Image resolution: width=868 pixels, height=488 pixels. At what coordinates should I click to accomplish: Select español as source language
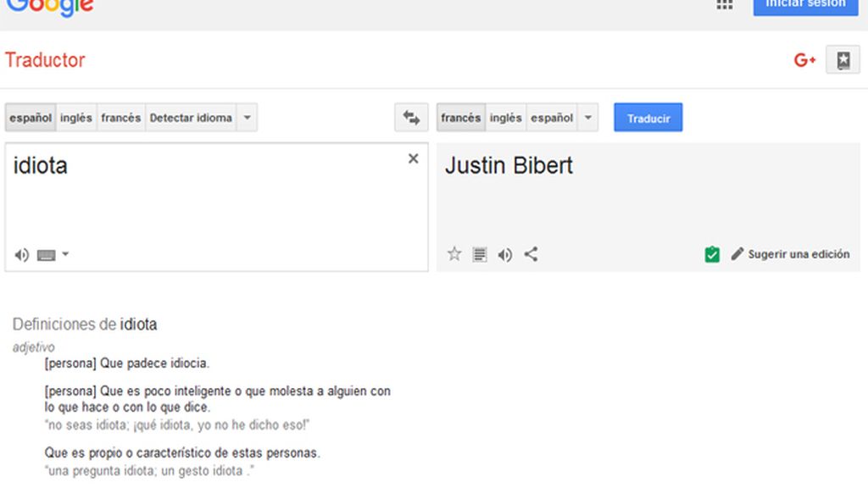click(x=31, y=117)
